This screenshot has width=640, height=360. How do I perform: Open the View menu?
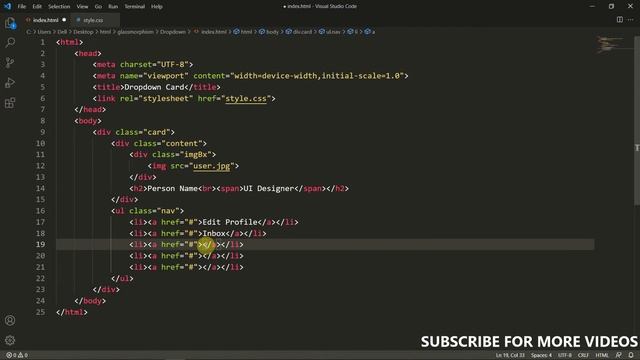pos(82,7)
